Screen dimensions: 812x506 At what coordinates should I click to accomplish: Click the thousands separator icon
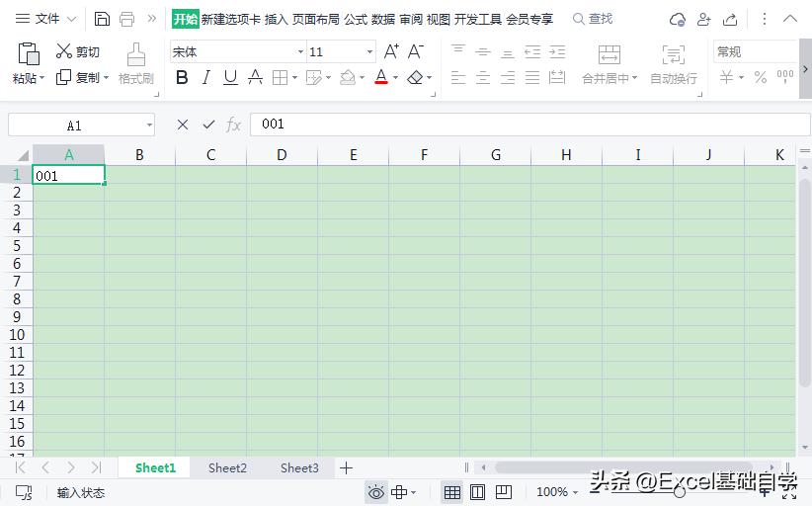(x=785, y=77)
